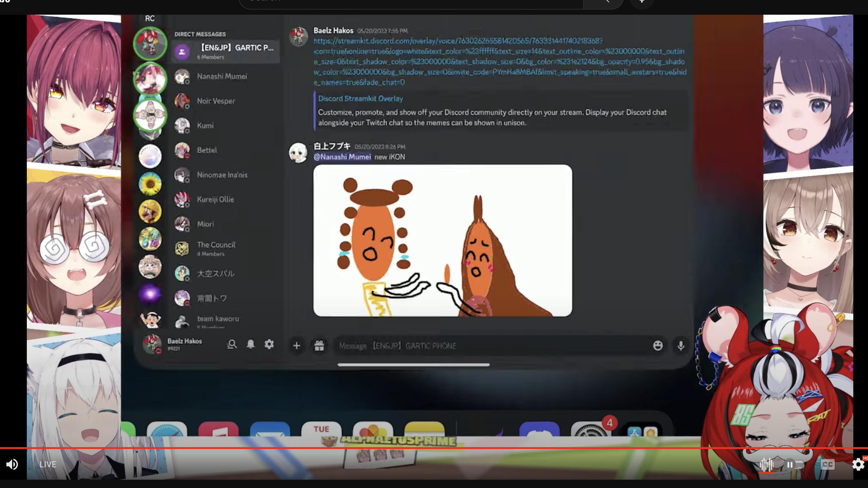The height and width of the screenshot is (488, 868).
Task: Open Kureiji Ollie direct message
Action: tap(225, 200)
